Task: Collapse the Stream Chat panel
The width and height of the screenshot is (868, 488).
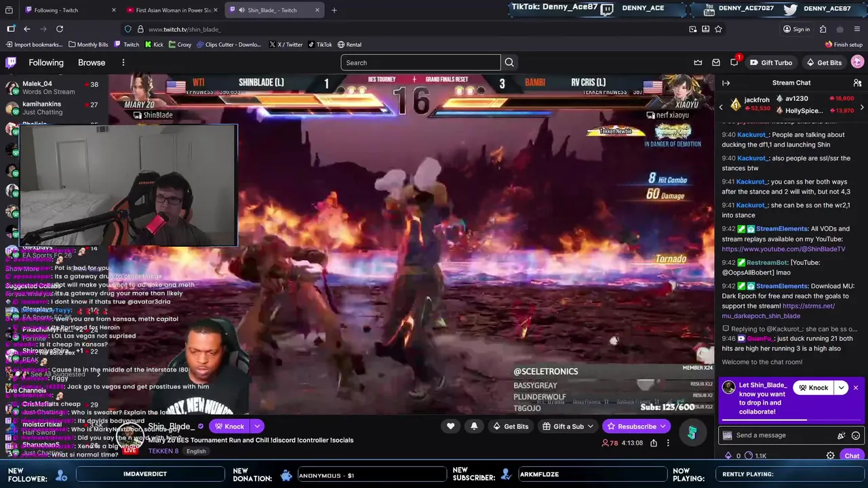Action: click(x=726, y=83)
